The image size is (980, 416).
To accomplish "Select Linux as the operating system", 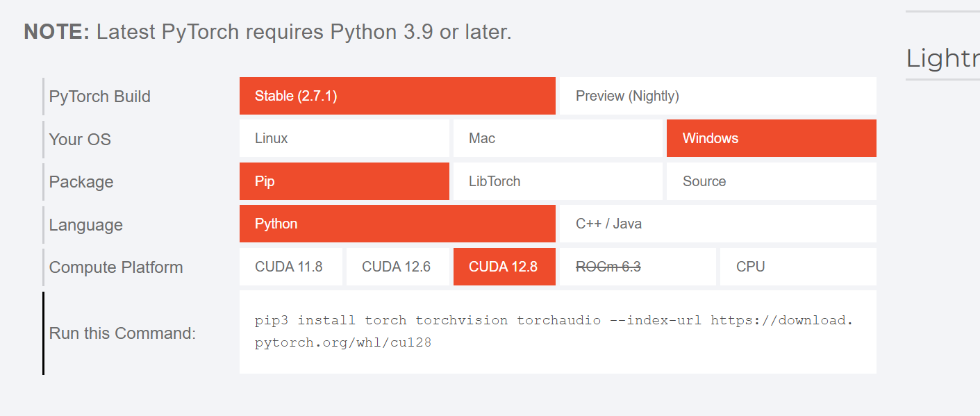I will pyautogui.click(x=344, y=138).
